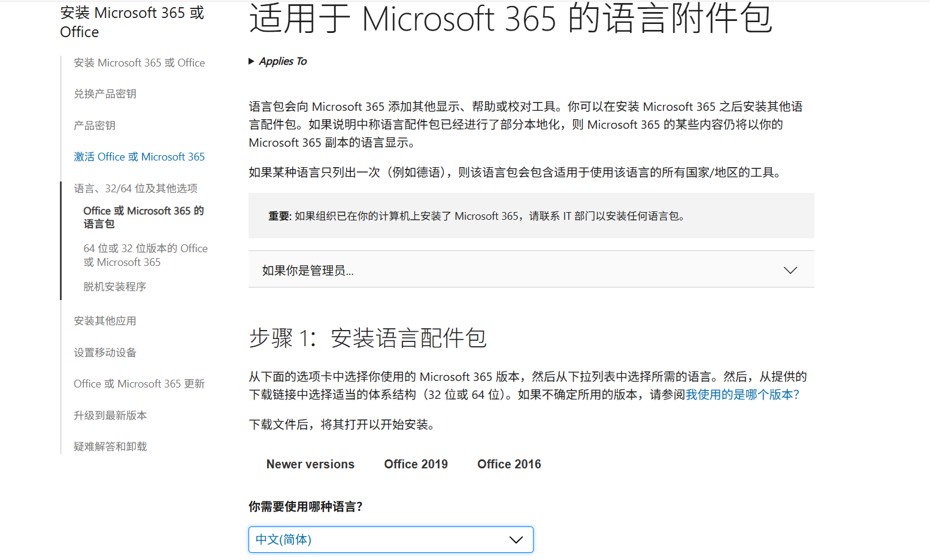This screenshot has width=930, height=560.
Task: Open Office 或 Microsoft 365 更新 link
Action: (139, 384)
